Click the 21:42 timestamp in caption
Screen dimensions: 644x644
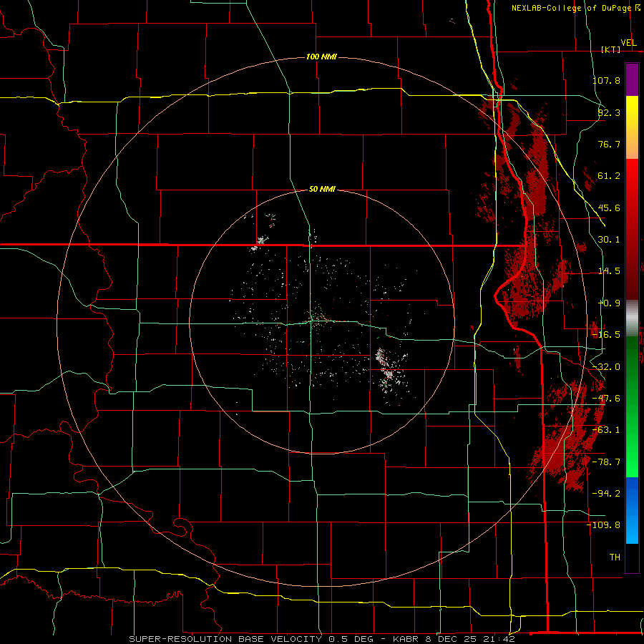click(x=499, y=639)
